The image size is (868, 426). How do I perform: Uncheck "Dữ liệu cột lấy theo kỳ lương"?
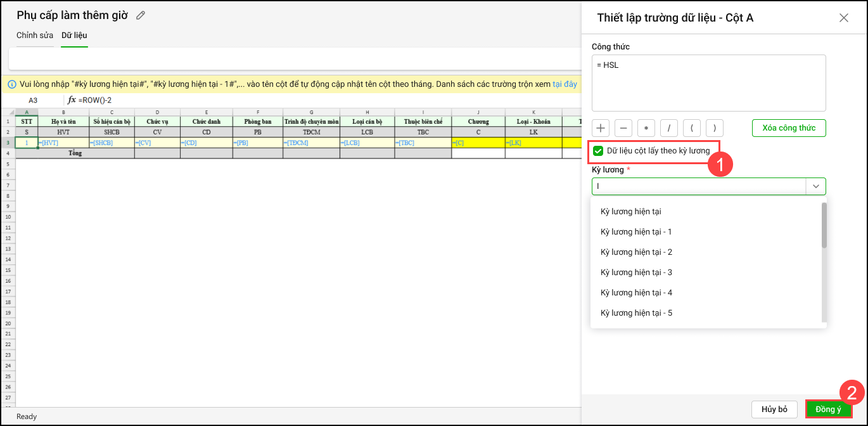point(598,151)
